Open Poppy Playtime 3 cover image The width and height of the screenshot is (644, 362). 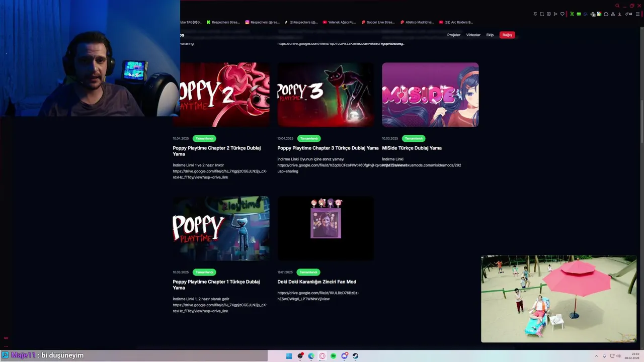[326, 95]
